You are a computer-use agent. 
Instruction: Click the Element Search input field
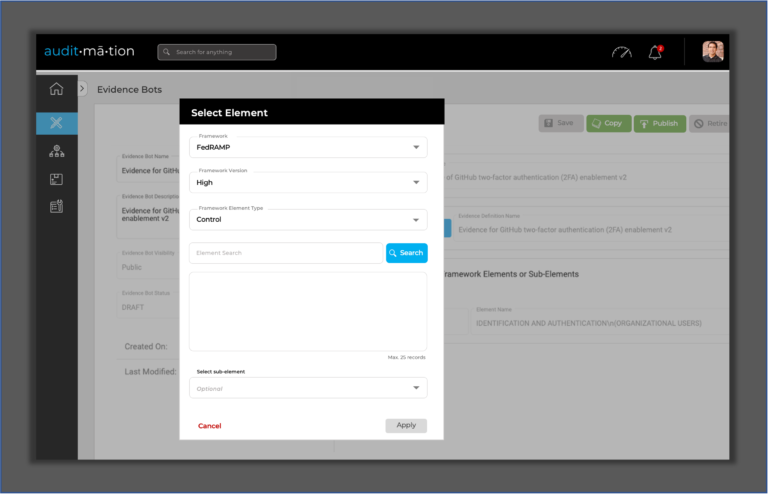pos(286,253)
